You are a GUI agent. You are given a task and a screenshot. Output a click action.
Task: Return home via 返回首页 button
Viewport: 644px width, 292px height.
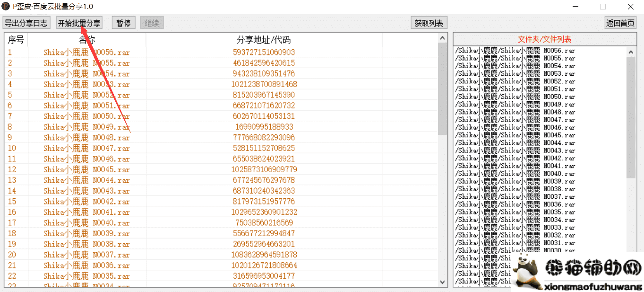[x=620, y=23]
